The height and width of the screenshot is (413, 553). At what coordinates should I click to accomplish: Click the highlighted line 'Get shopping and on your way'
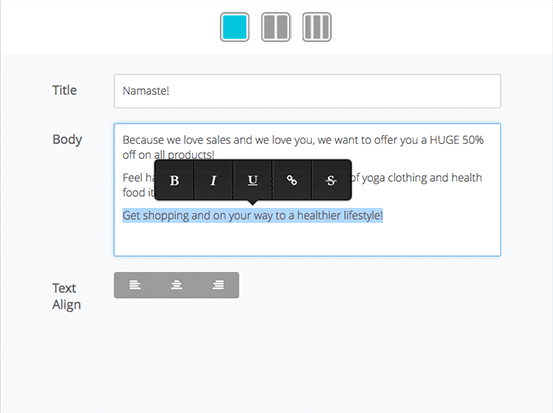pos(253,215)
